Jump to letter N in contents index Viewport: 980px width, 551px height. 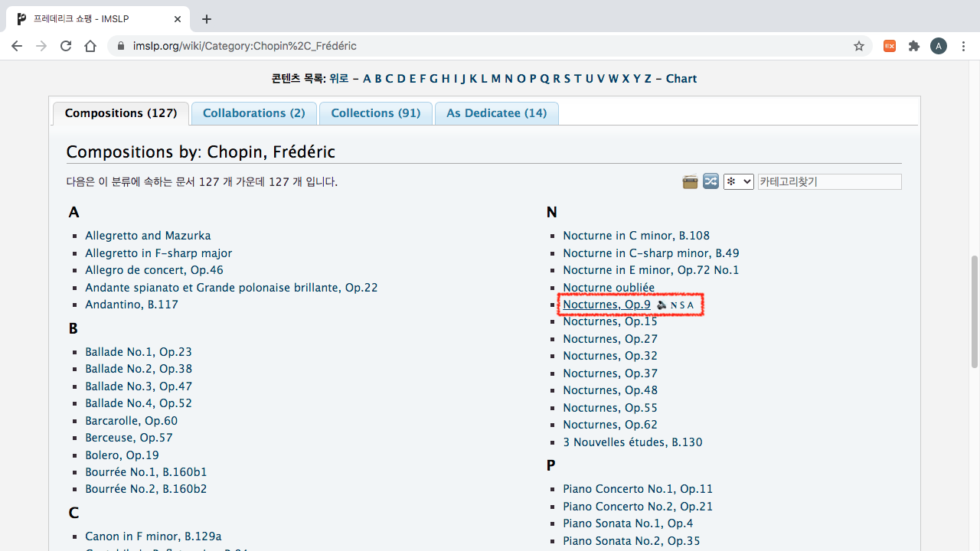point(508,79)
